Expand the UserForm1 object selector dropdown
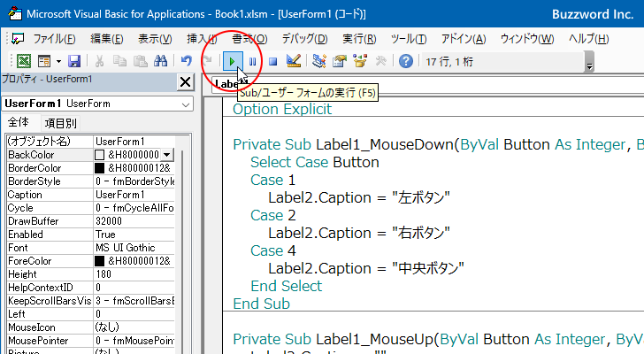This screenshot has height=354, width=644. point(185,104)
